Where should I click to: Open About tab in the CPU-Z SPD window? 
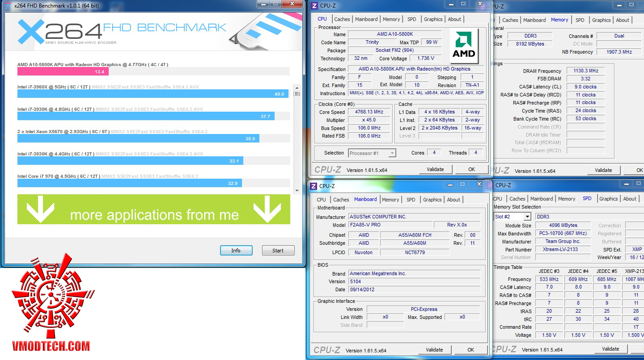(x=630, y=199)
